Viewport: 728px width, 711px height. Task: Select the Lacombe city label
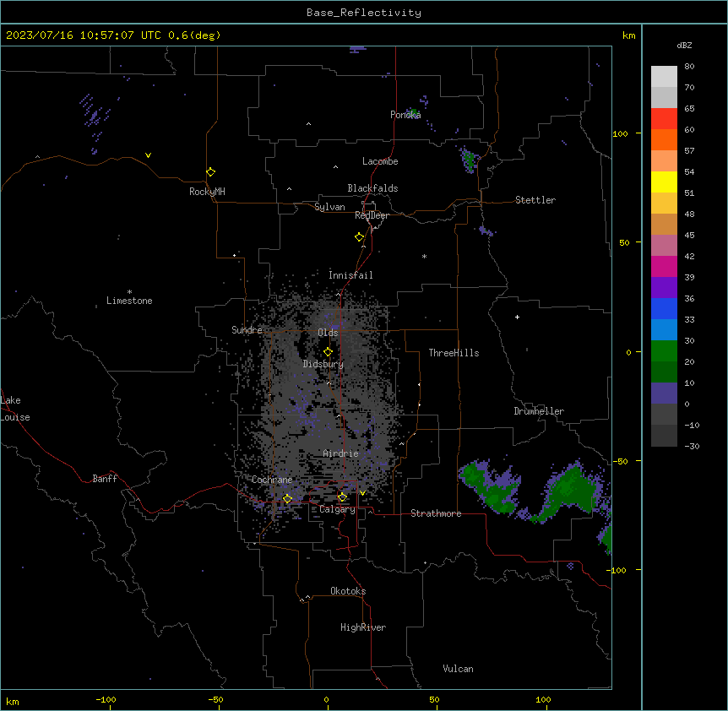[x=380, y=161]
